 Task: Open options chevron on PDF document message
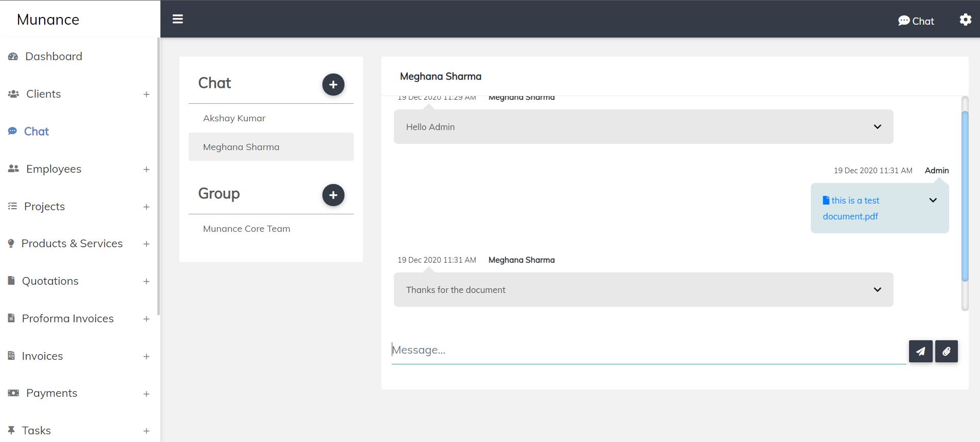pyautogui.click(x=933, y=200)
